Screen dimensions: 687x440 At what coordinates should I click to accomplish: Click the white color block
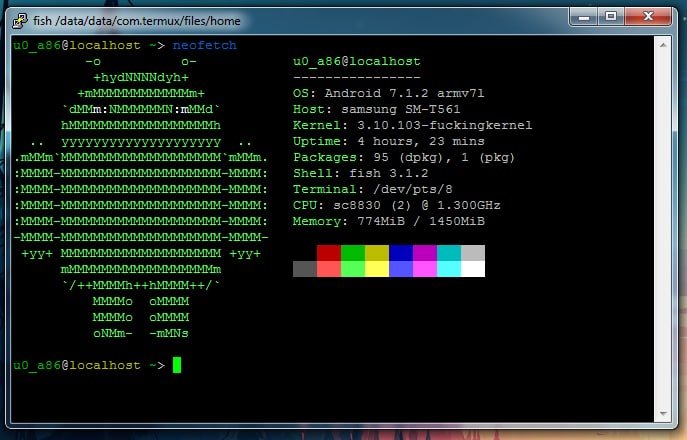(x=473, y=269)
